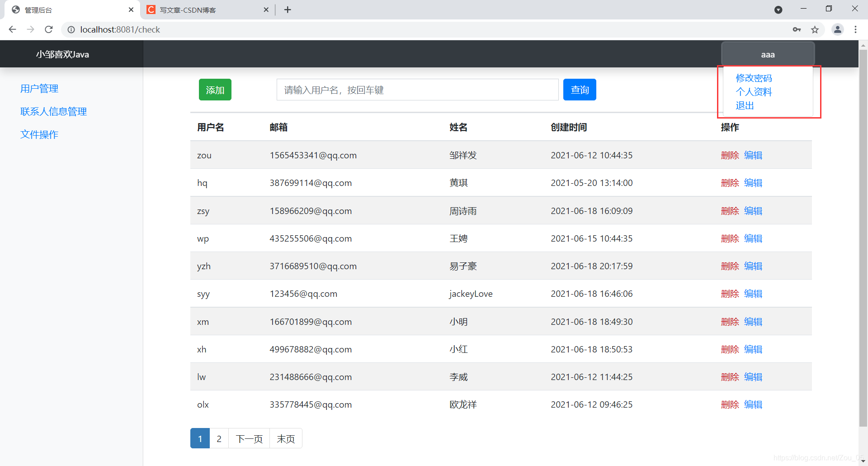
Task: Click the 小邹喜欢Java brand title
Action: click(x=62, y=54)
